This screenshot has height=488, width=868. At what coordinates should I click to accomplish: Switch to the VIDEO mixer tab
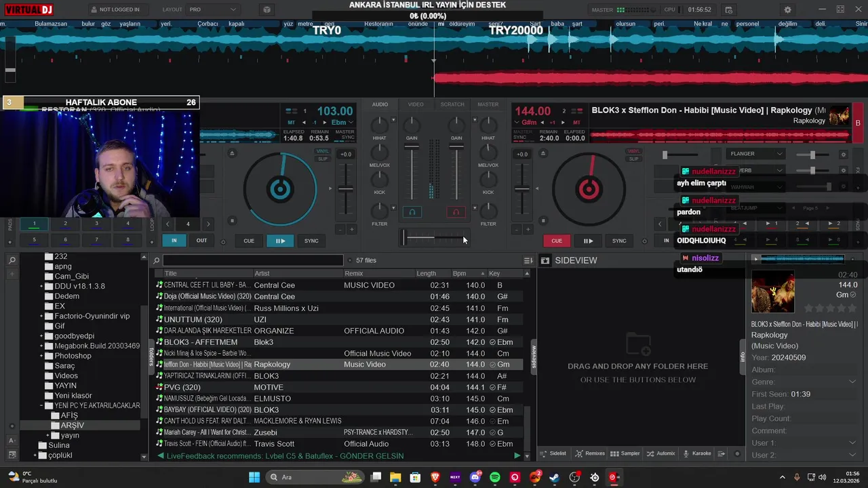[416, 104]
